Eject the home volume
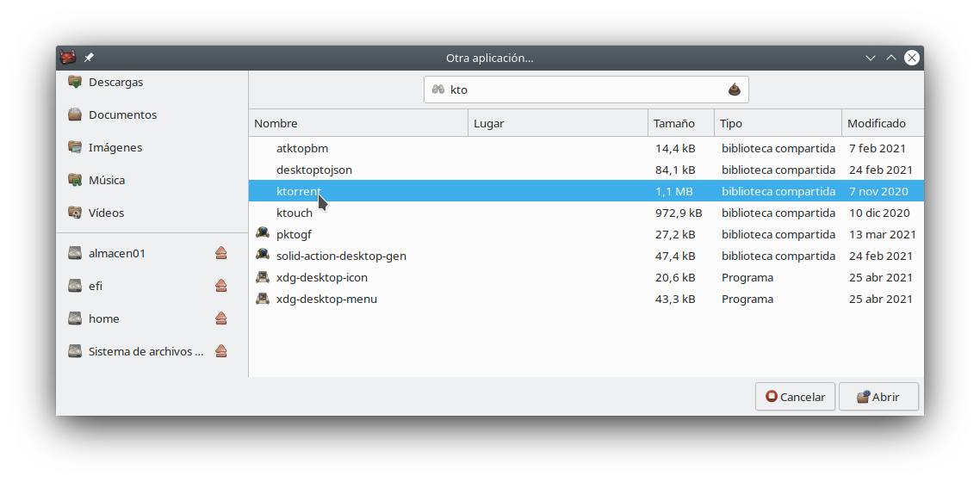The width and height of the screenshot is (980, 482). click(221, 318)
